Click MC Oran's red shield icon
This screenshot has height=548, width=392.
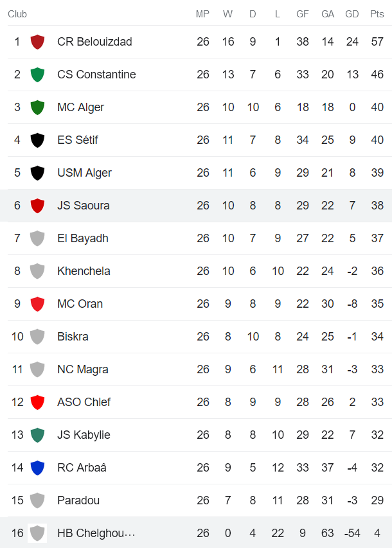click(x=37, y=304)
